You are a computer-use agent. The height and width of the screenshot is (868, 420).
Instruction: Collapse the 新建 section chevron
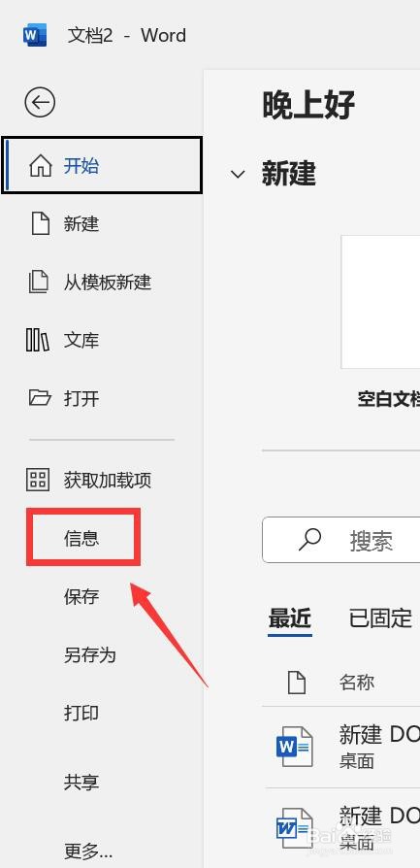[238, 175]
